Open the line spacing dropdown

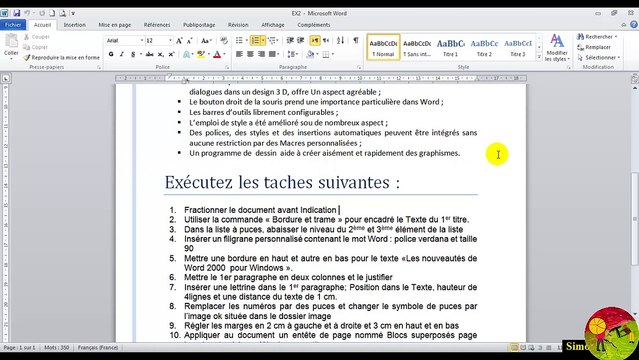pyautogui.click(x=292, y=54)
